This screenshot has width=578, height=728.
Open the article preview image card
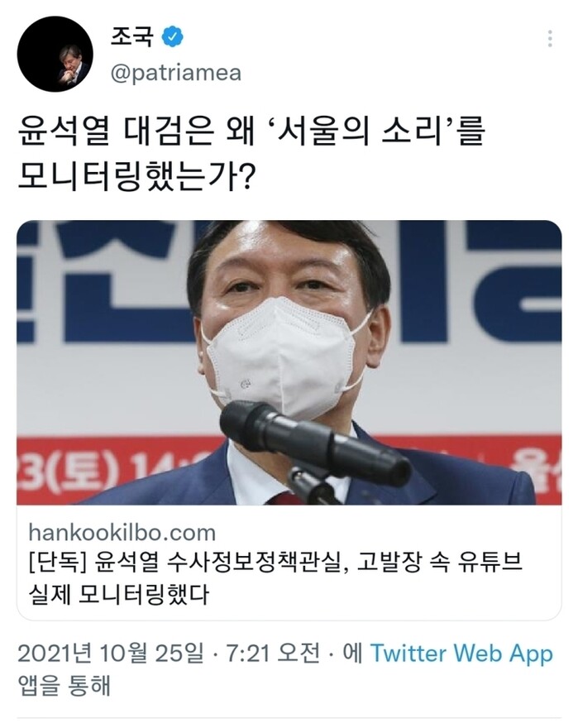click(289, 362)
